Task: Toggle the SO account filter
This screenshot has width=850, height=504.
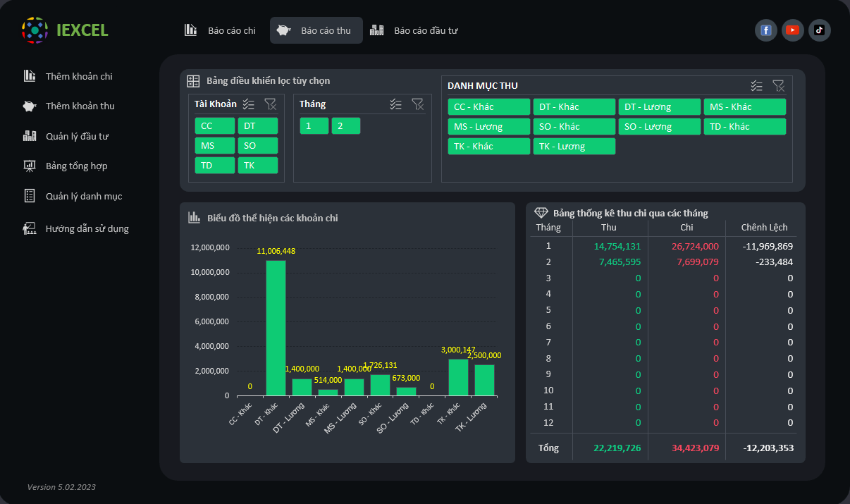Action: click(x=258, y=145)
